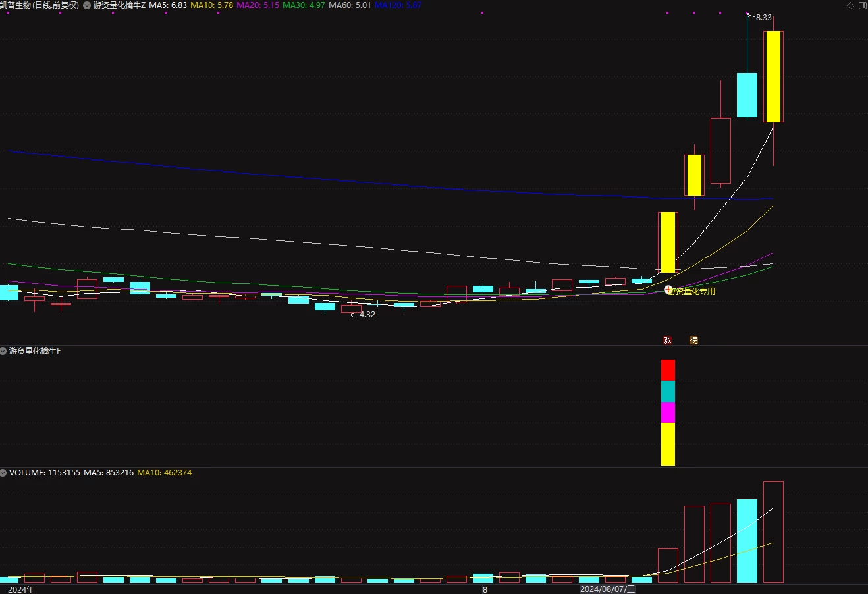Toggle the side panel layout icon
Screen dimensions: 868x594
[862, 5]
